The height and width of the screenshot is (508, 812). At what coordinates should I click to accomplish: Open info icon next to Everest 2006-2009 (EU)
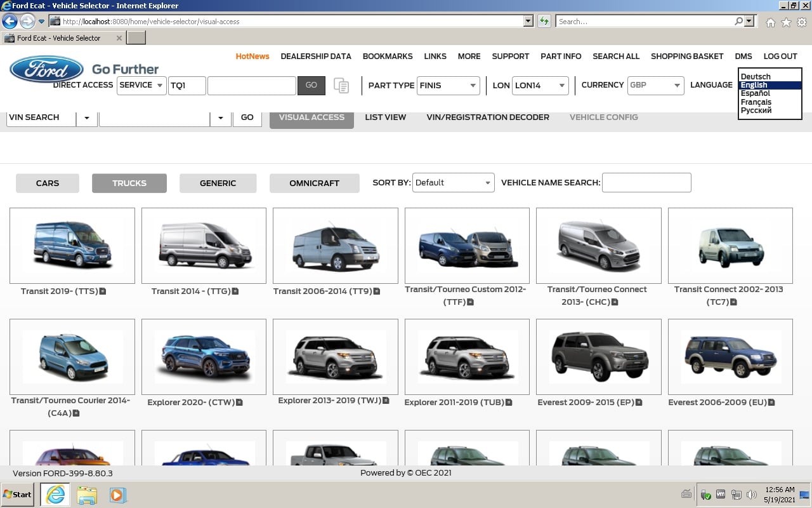pos(771,403)
